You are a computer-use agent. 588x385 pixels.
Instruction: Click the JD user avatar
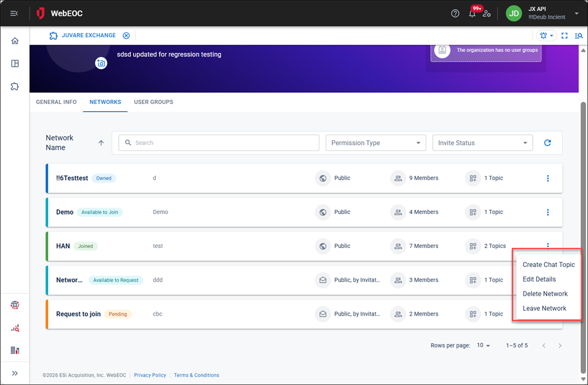click(514, 14)
